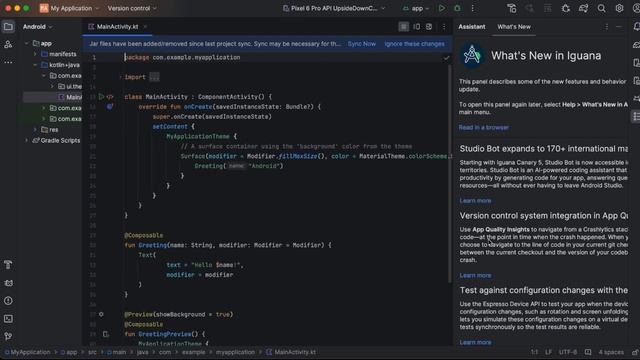Click Learn more under Test configuration section
This screenshot has height=360, width=640.
(475, 342)
